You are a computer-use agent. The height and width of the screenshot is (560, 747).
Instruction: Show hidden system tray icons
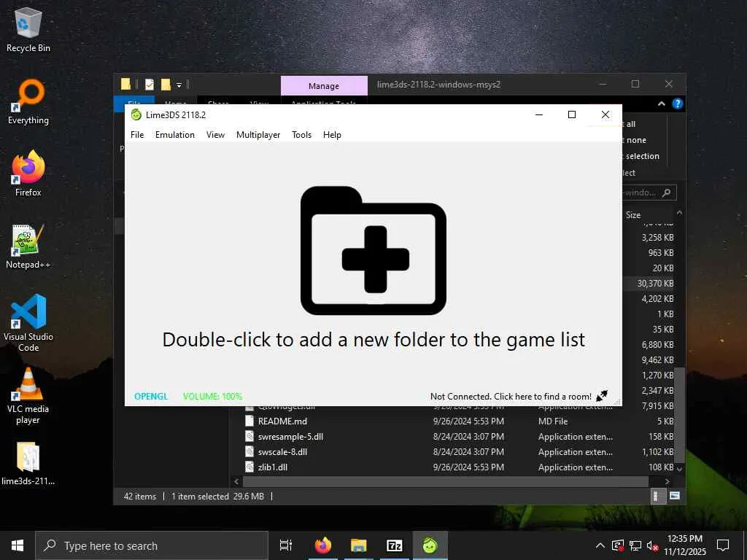[600, 545]
